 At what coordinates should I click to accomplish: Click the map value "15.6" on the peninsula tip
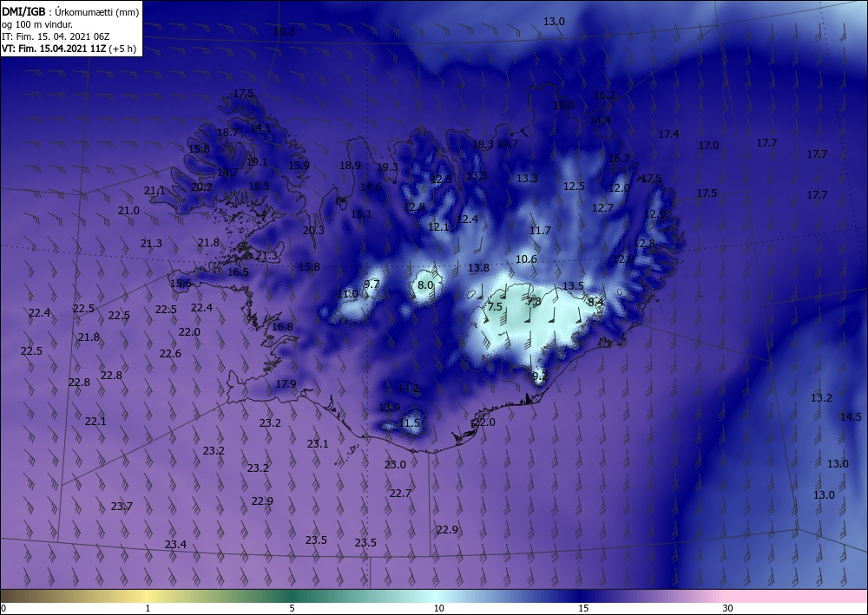(x=181, y=284)
